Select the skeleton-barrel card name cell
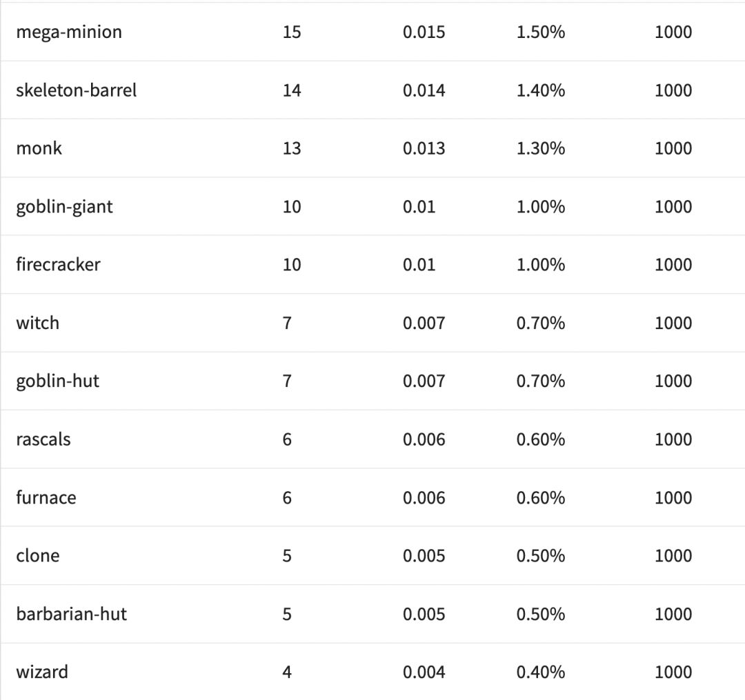The image size is (745, 700). coord(77,90)
